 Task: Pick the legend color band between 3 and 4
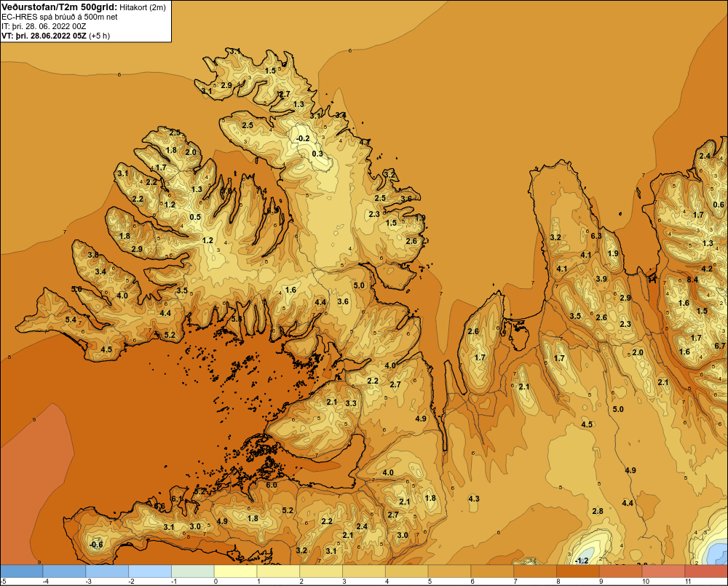pyautogui.click(x=364, y=571)
